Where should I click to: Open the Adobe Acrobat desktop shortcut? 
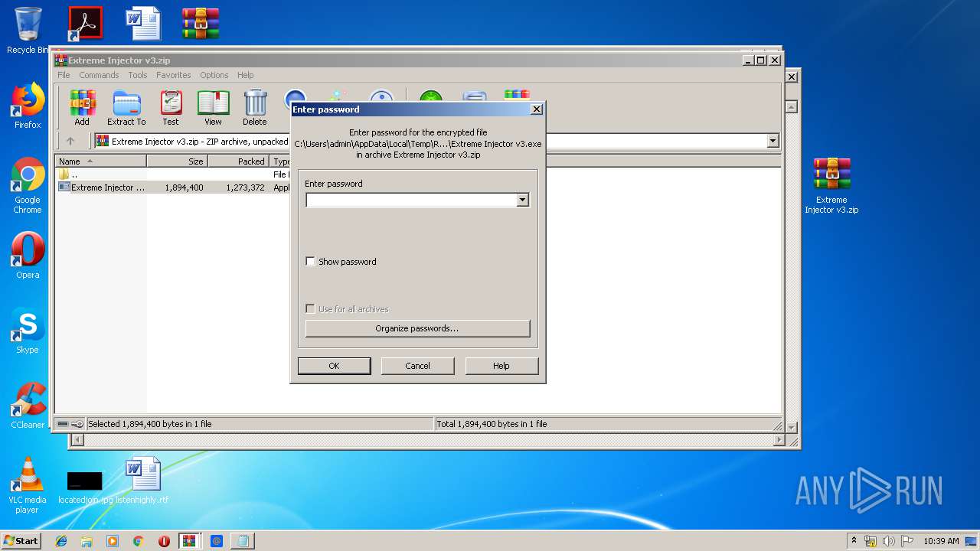pyautogui.click(x=85, y=24)
